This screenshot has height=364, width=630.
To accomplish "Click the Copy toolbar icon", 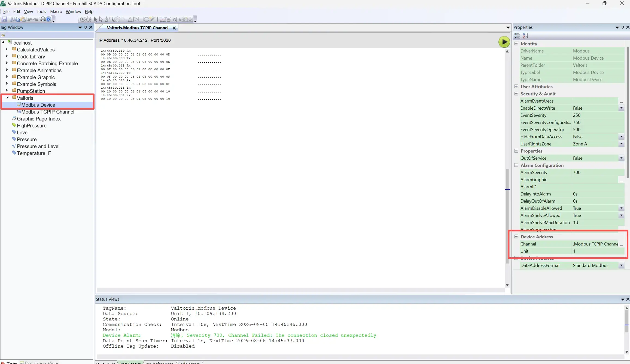I will pyautogui.click(x=17, y=19).
